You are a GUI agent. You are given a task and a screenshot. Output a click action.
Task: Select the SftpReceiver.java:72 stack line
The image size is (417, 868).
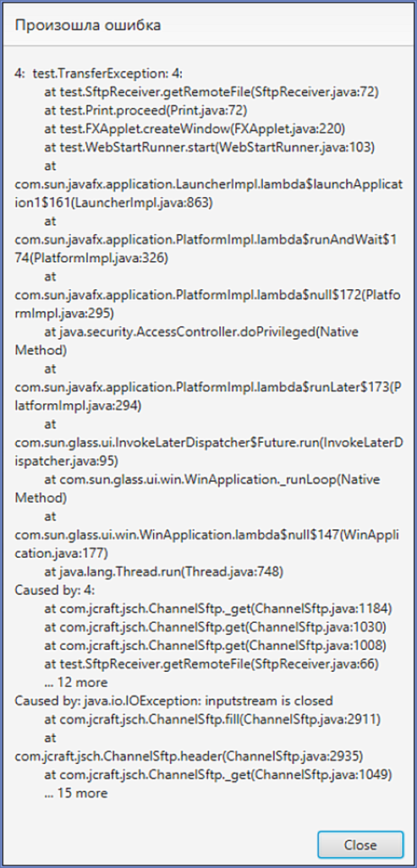211,91
